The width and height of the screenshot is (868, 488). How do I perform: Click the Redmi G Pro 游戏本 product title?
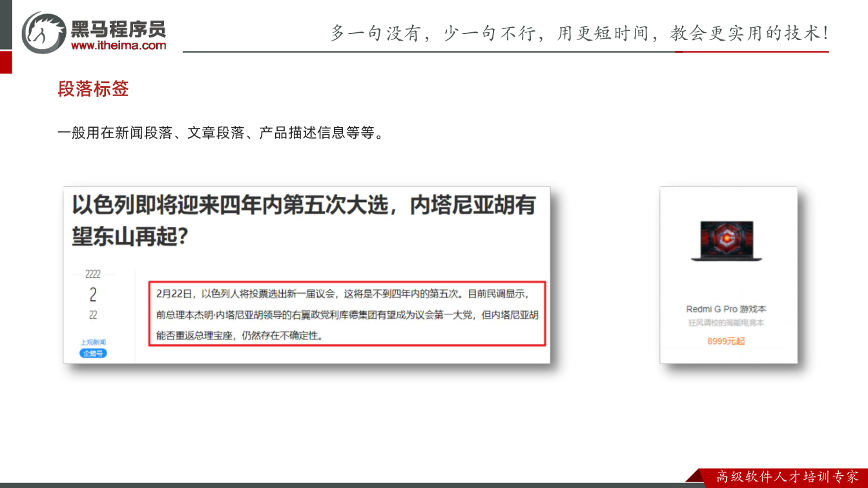tap(727, 309)
